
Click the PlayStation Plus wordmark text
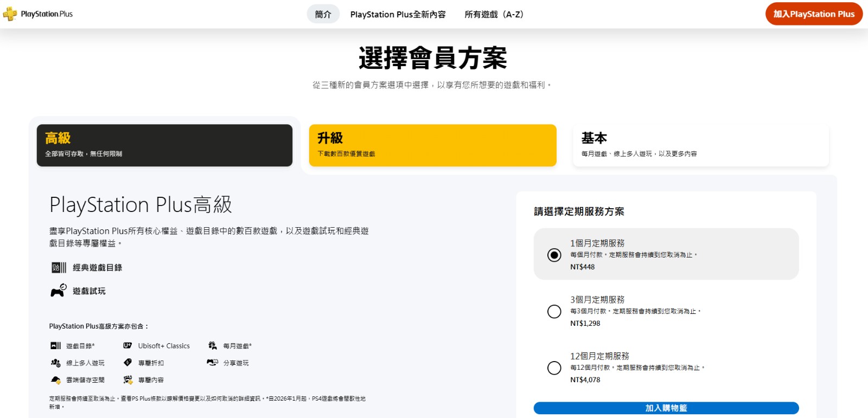tap(47, 14)
